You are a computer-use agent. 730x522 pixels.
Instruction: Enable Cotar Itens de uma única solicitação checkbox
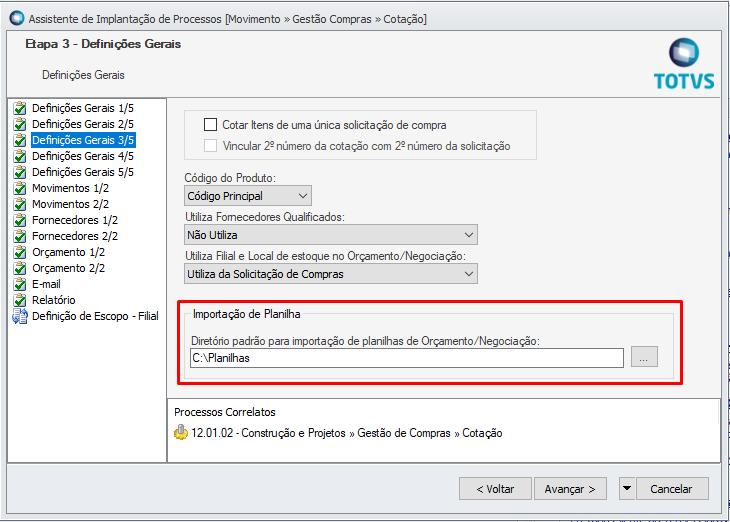tap(210, 125)
